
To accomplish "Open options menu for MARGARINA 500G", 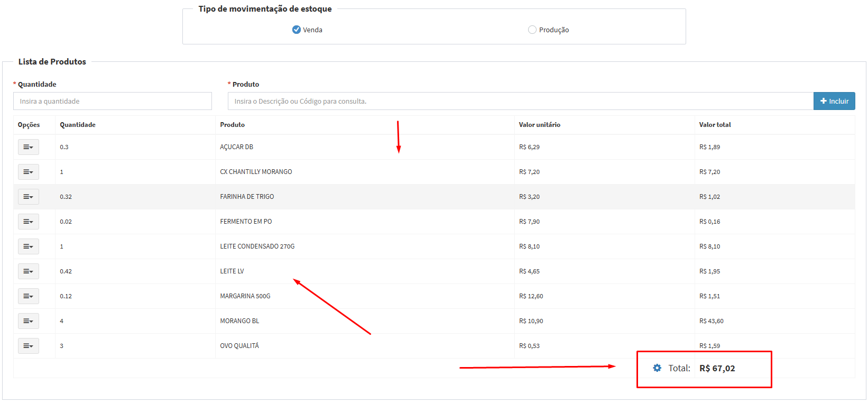I will (x=29, y=296).
